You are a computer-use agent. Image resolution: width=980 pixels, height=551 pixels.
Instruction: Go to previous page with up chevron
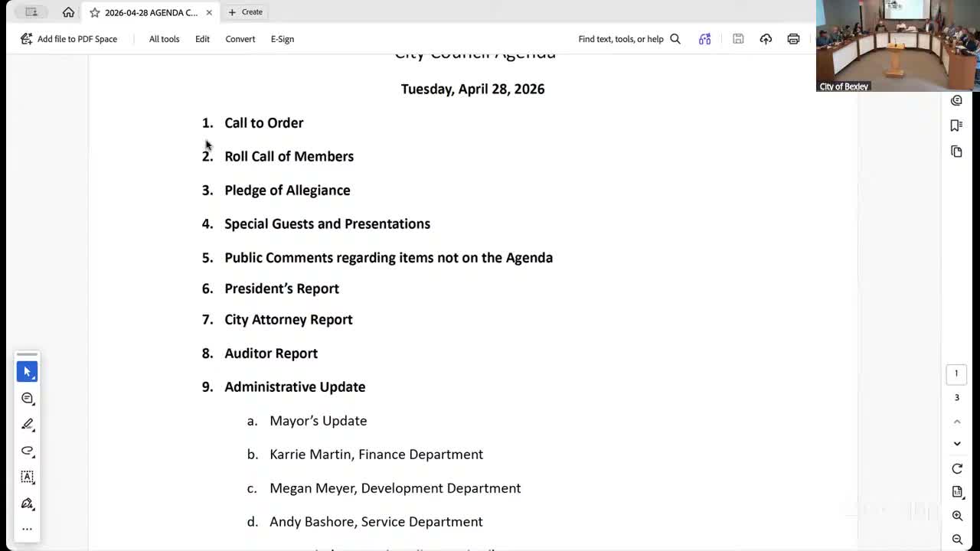point(956,422)
